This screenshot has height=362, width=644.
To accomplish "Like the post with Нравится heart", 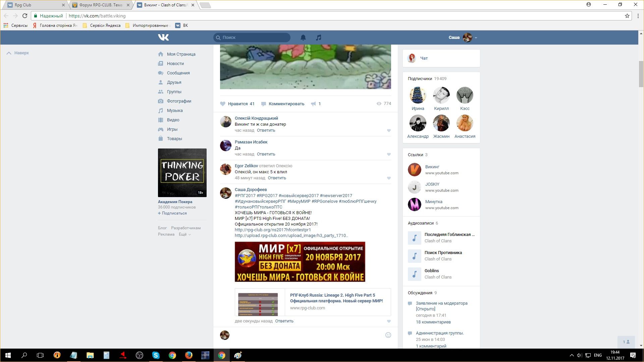I will coord(223,104).
